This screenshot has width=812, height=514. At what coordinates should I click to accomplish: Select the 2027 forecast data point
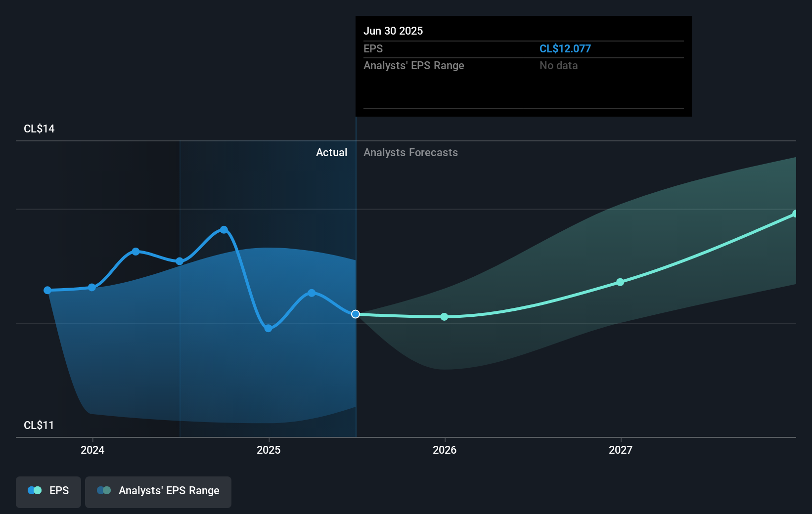(620, 282)
